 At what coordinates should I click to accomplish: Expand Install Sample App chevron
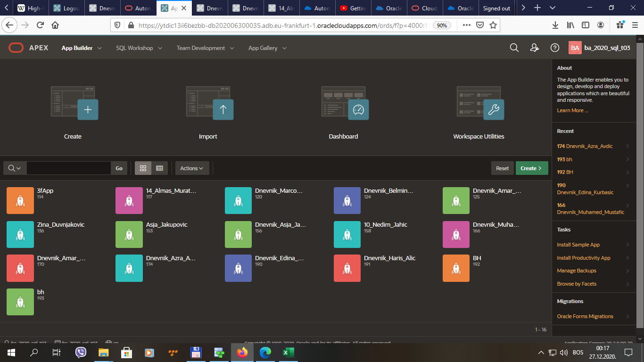[x=628, y=245]
